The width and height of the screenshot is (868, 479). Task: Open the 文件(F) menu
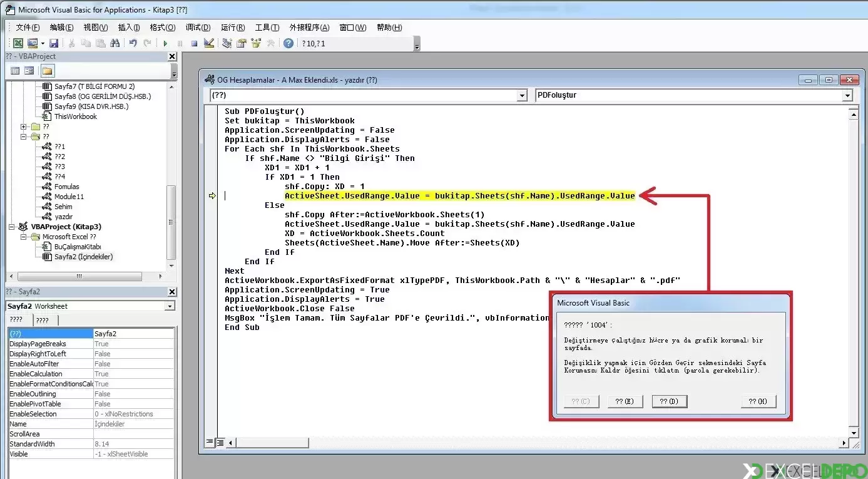pos(28,28)
